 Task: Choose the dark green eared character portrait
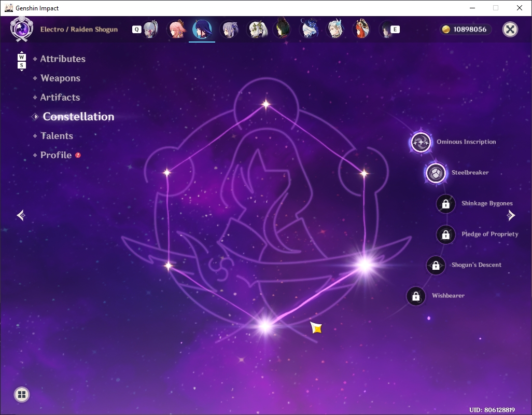[282, 29]
